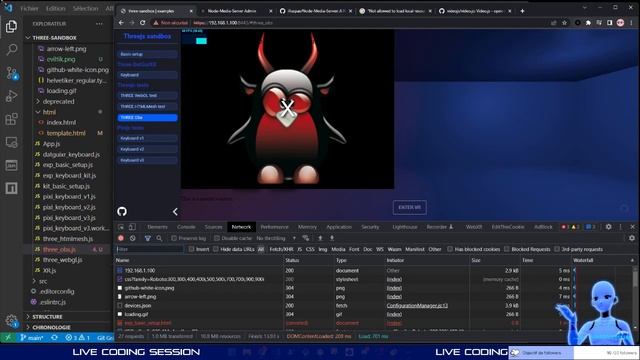Image resolution: width=640 pixels, height=360 pixels.
Task: Toggle the Invert filter checkbox
Action: pyautogui.click(x=191, y=249)
